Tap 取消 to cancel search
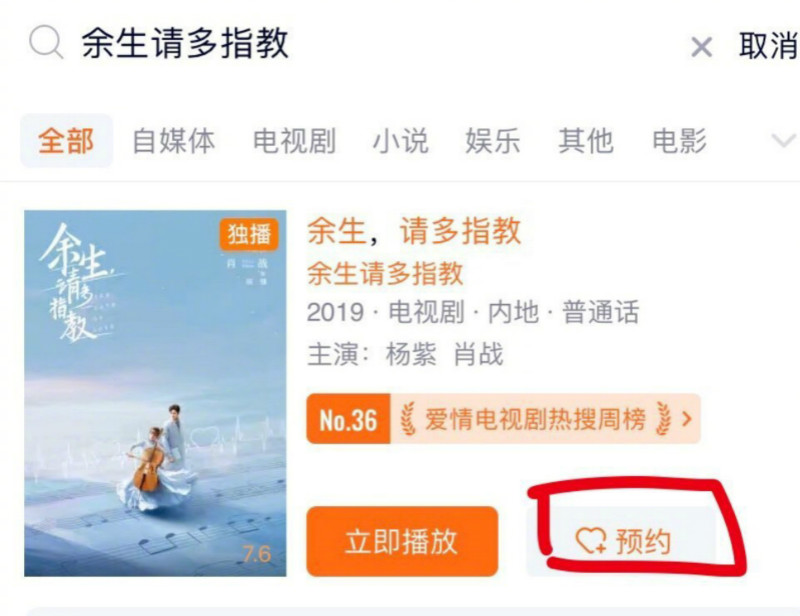 [x=768, y=45]
